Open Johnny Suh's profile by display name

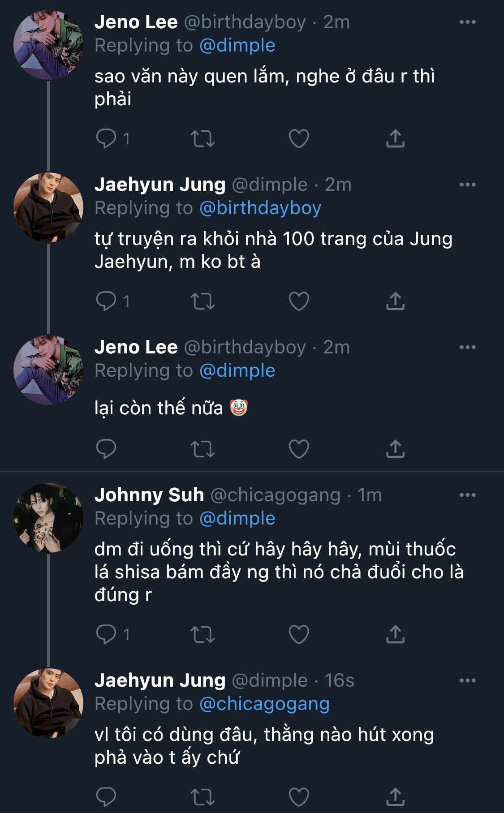pyautogui.click(x=149, y=495)
